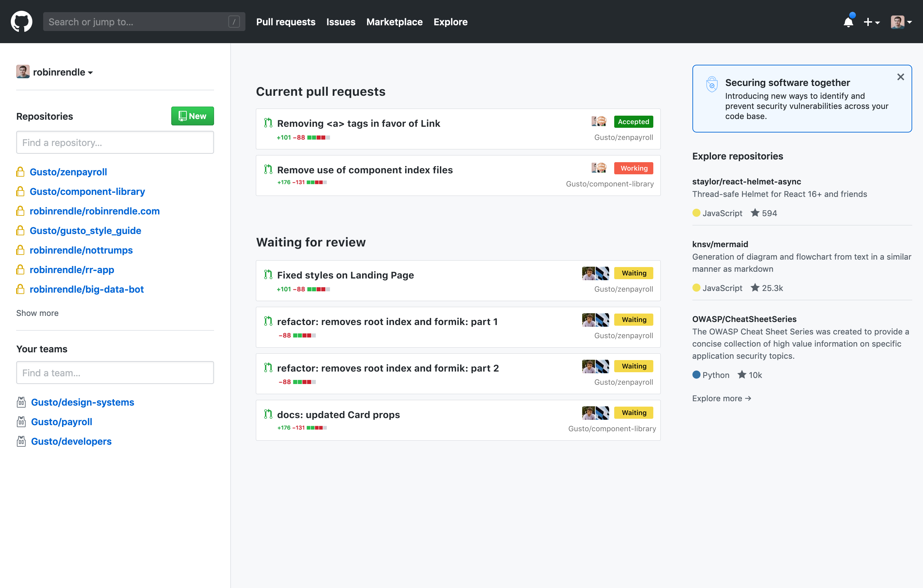Follow the Explore more link
The width and height of the screenshot is (923, 588).
pos(721,398)
